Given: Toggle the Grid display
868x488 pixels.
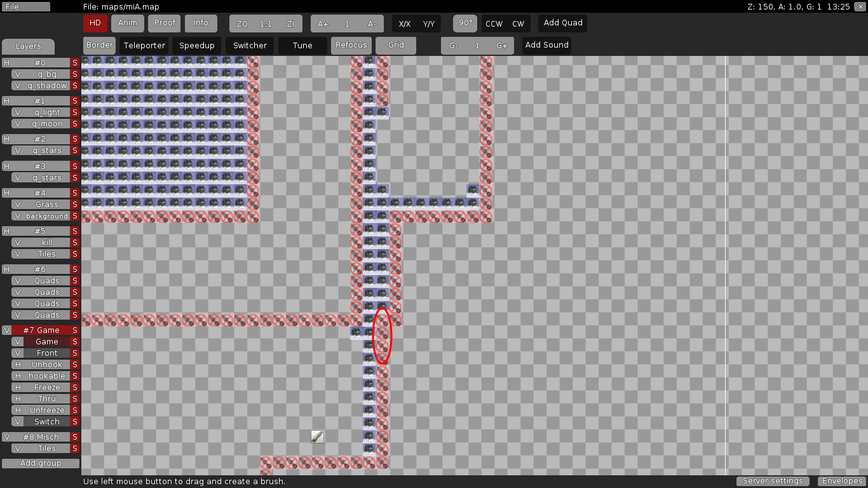Looking at the screenshot, I should tap(396, 45).
